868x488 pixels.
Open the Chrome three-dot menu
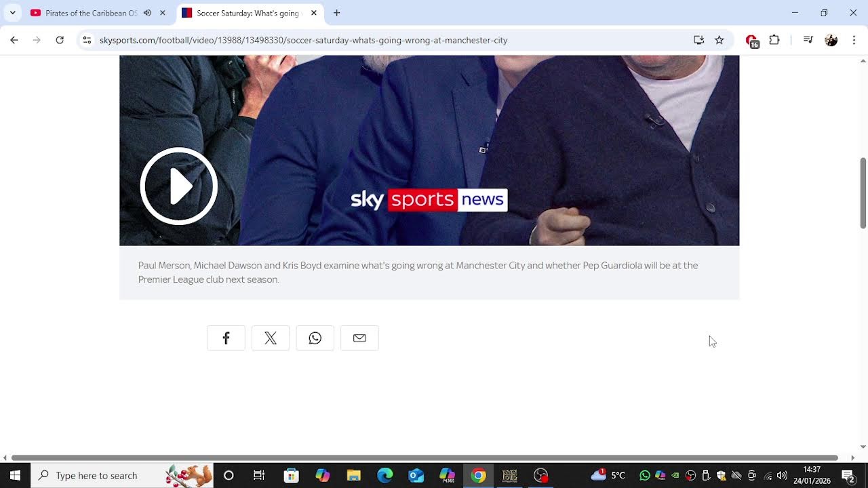click(854, 40)
